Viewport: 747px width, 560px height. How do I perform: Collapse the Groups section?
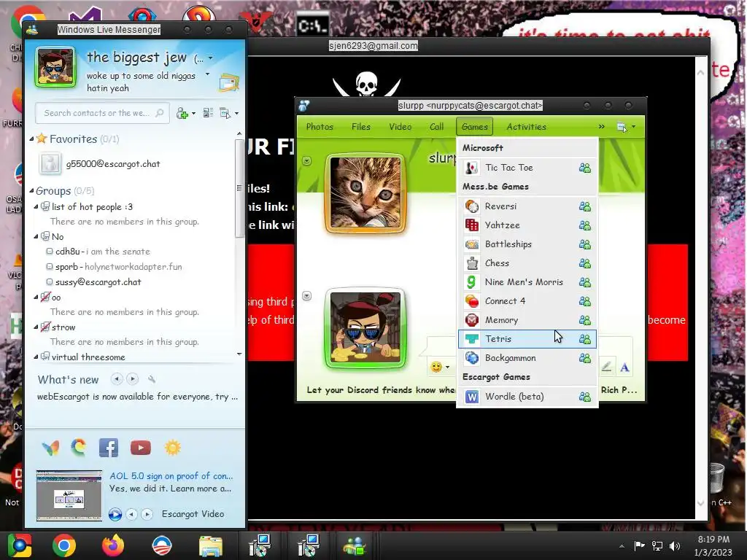31,190
